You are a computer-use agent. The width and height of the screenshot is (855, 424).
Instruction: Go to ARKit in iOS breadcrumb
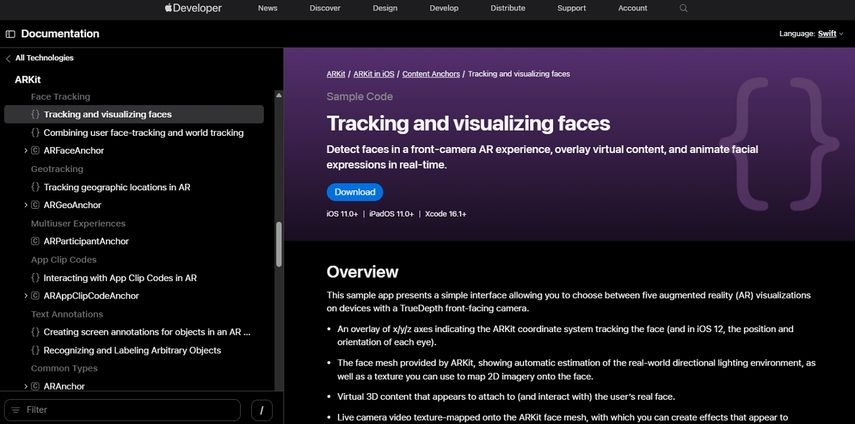pos(374,74)
